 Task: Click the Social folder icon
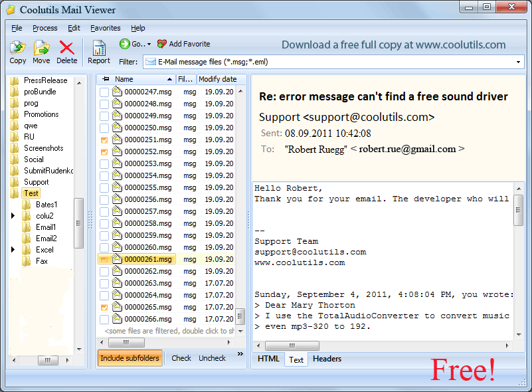click(x=14, y=159)
